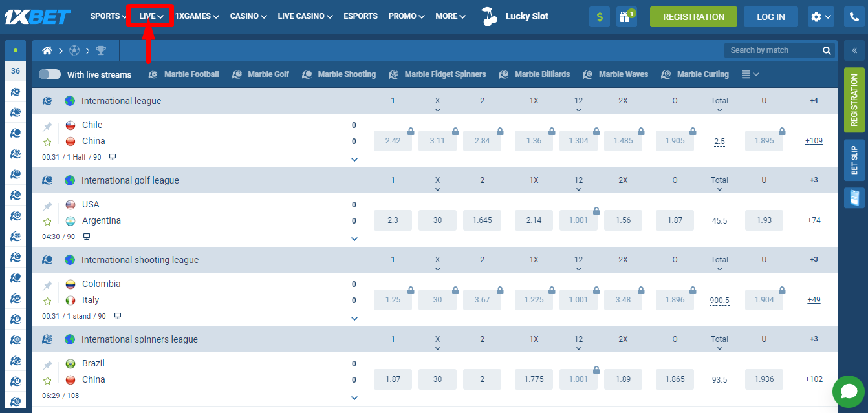Click the 1XBET logo
868x413 pixels.
pos(38,17)
